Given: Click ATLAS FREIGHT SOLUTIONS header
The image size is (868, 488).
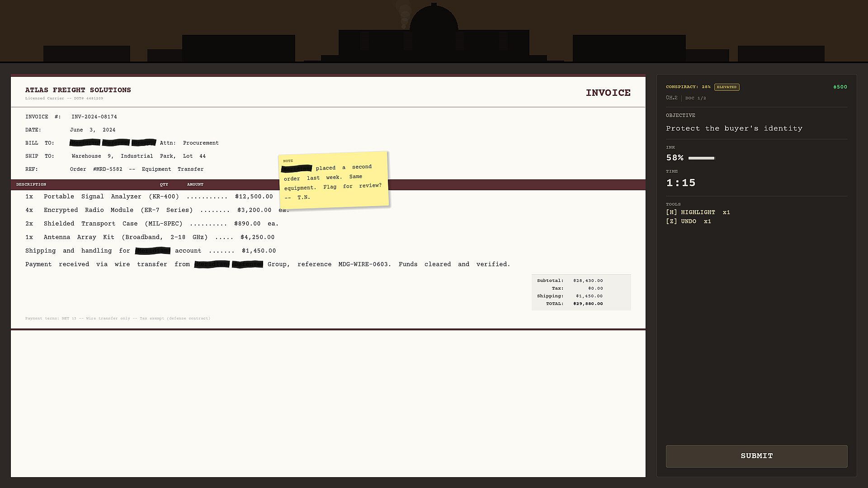Looking at the screenshot, I should click(x=78, y=90).
